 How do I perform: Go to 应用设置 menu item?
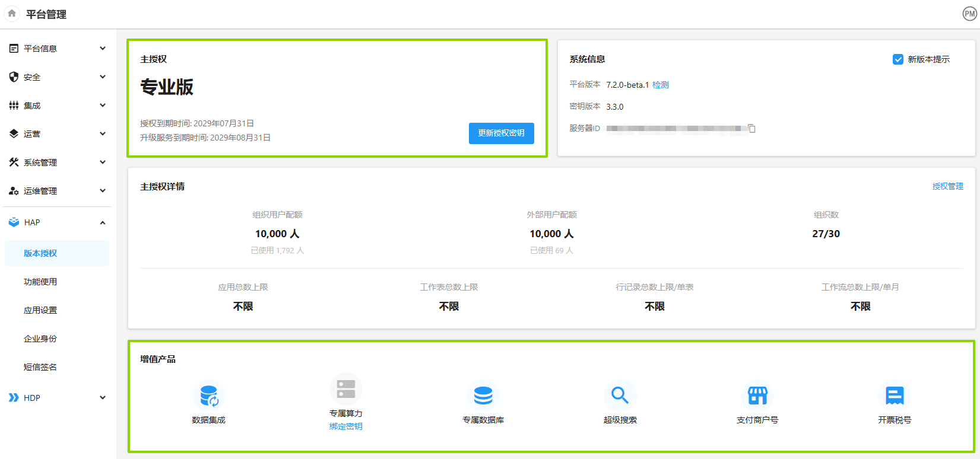(40, 310)
